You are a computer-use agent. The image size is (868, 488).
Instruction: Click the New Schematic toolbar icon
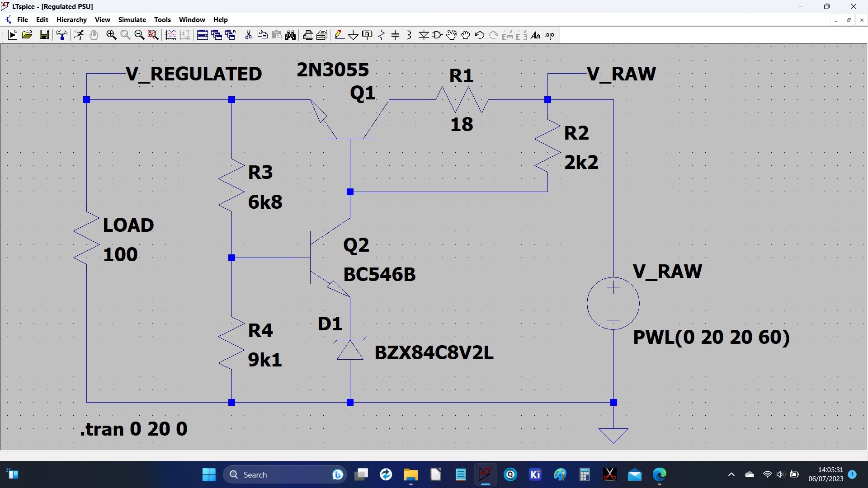tap(13, 35)
